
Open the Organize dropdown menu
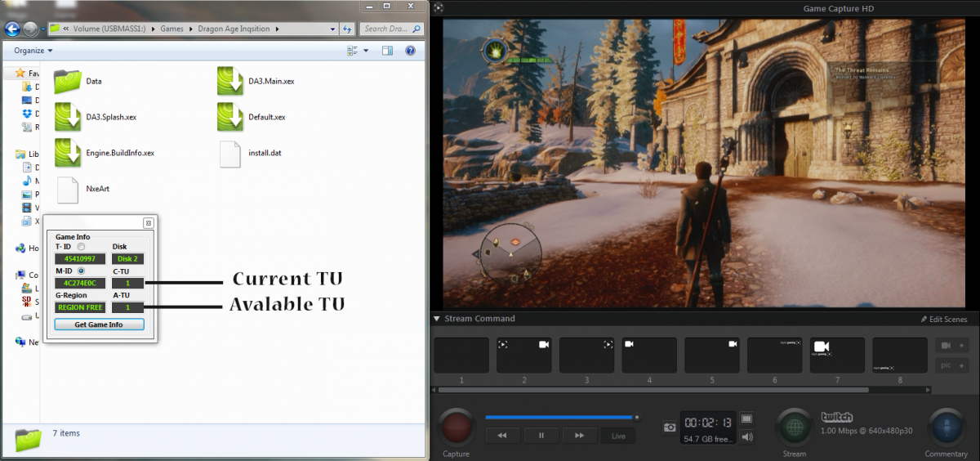pyautogui.click(x=33, y=51)
